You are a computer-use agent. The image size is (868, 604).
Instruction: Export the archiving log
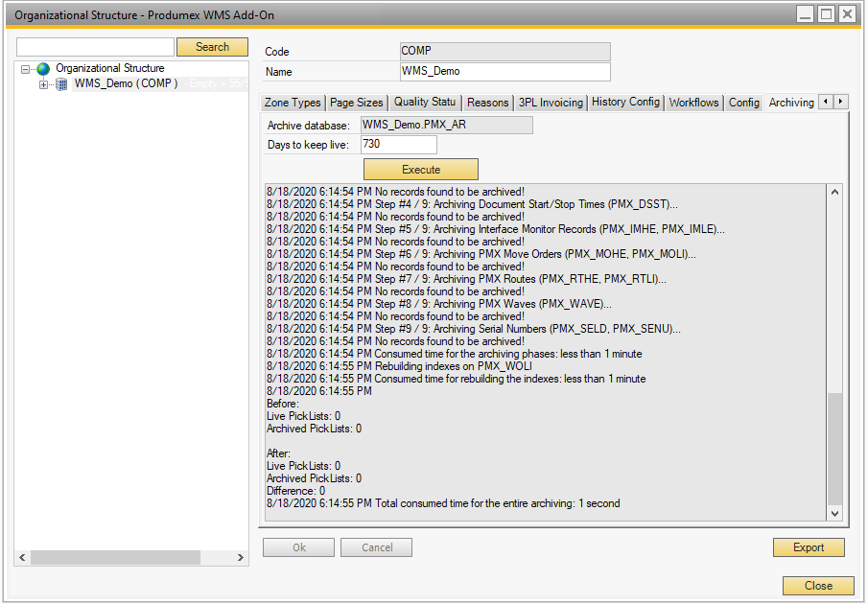pyautogui.click(x=809, y=546)
